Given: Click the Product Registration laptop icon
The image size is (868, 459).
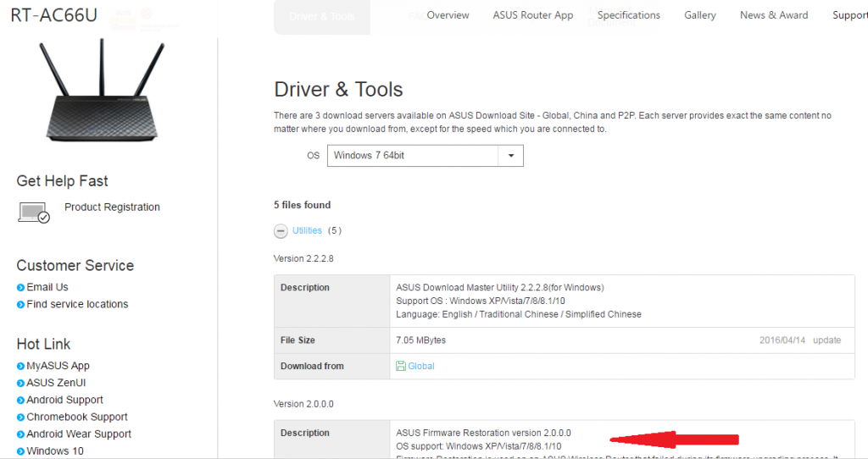Looking at the screenshot, I should pos(34,213).
